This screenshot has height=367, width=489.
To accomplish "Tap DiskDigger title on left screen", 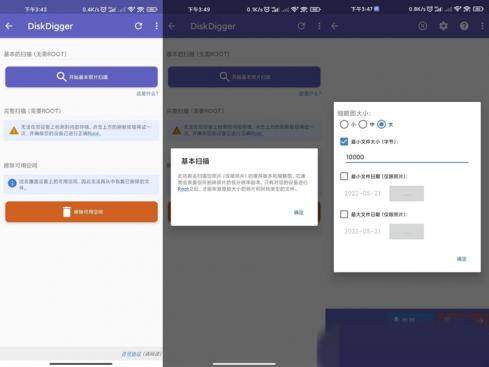I will coord(50,26).
